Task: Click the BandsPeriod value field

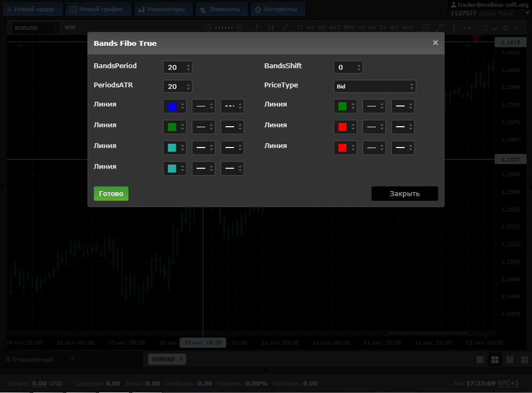Action: pyautogui.click(x=178, y=67)
